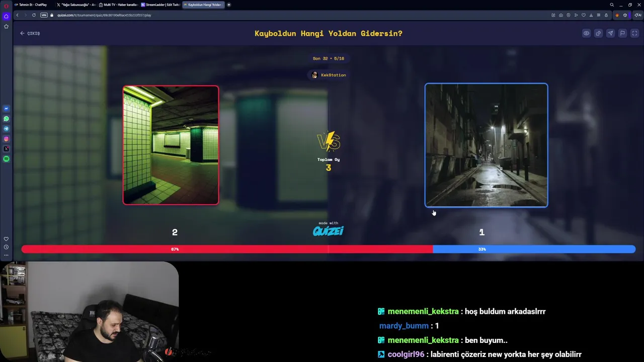This screenshot has width=644, height=362.
Task: Open the Opera AI button
Action: [x=637, y=15]
